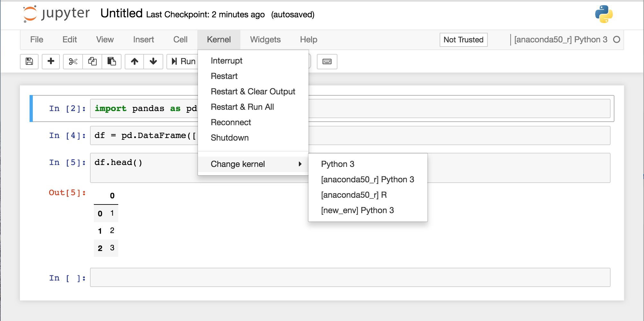
Task: Toggle the Not Trusted notebook button
Action: [463, 40]
